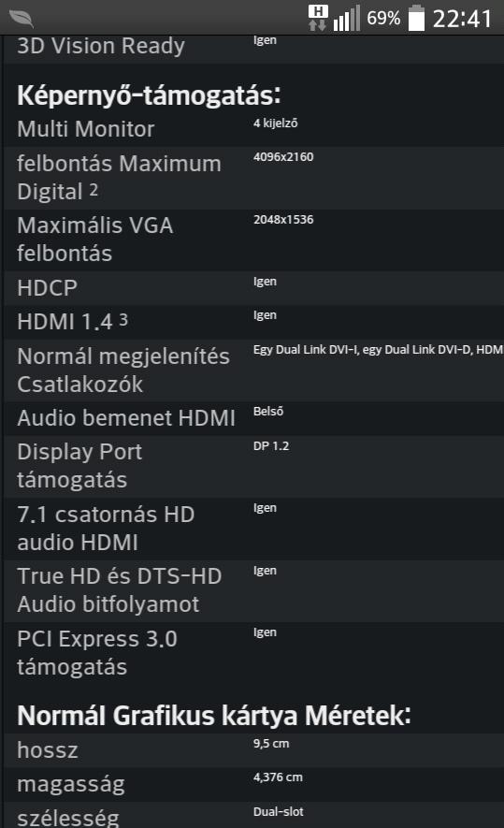Screen dimensions: 504x828
Task: Tap the truncated Dual Link DVI-I connector text
Action: [378, 349]
